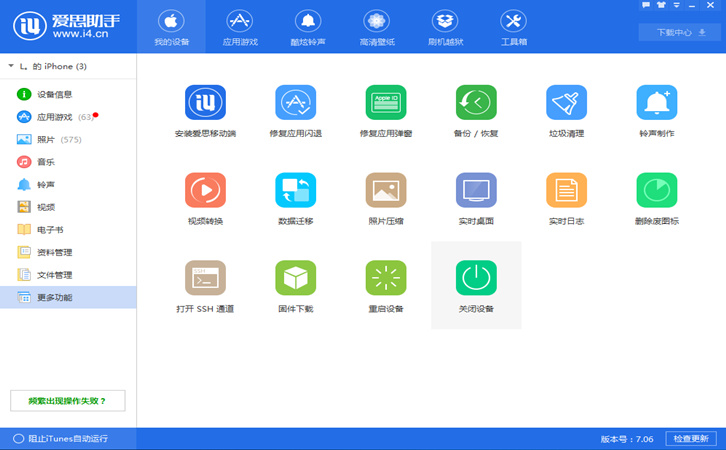Launch the 铃声制作 ringtone maker

tap(656, 103)
